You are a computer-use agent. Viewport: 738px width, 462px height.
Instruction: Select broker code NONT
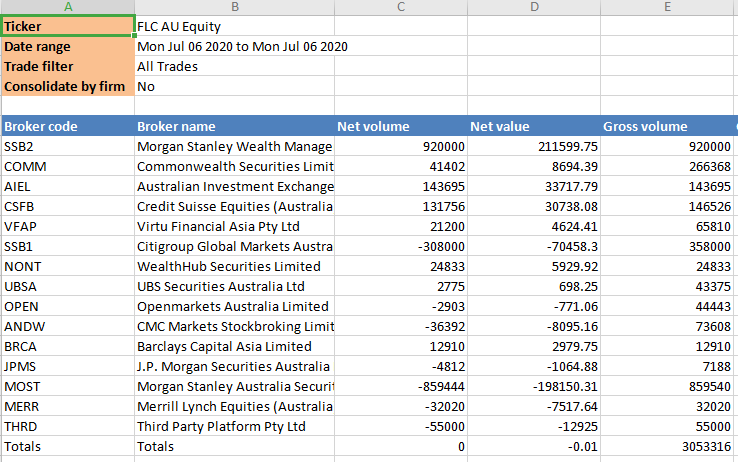(68, 266)
